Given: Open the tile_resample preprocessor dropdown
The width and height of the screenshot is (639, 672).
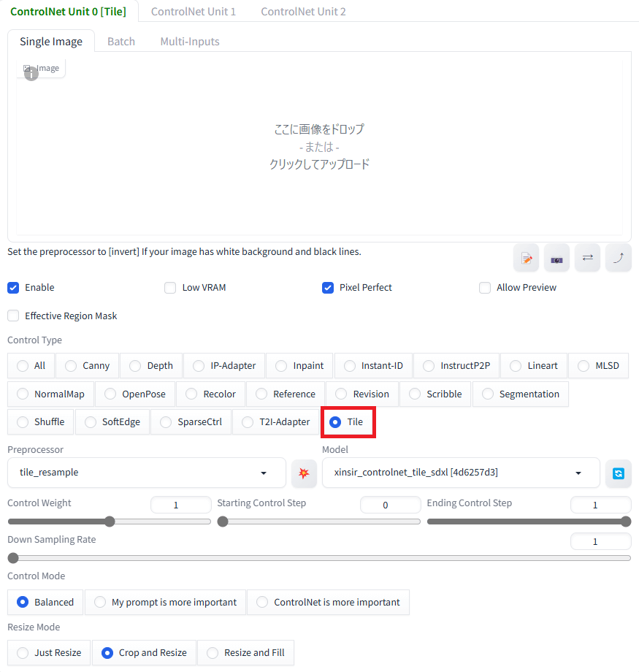Looking at the screenshot, I should [x=147, y=473].
